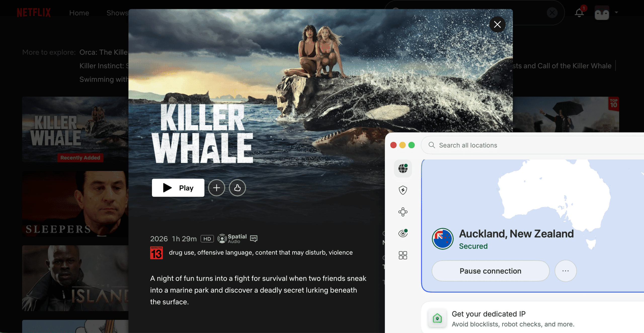This screenshot has width=644, height=333.
Task: Play the Killer Whale movie
Action: pos(178,188)
